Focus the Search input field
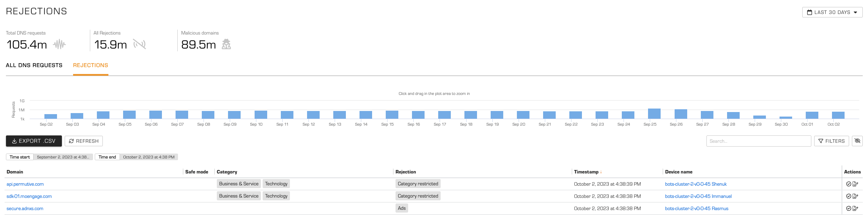868x215 pixels. [758, 141]
